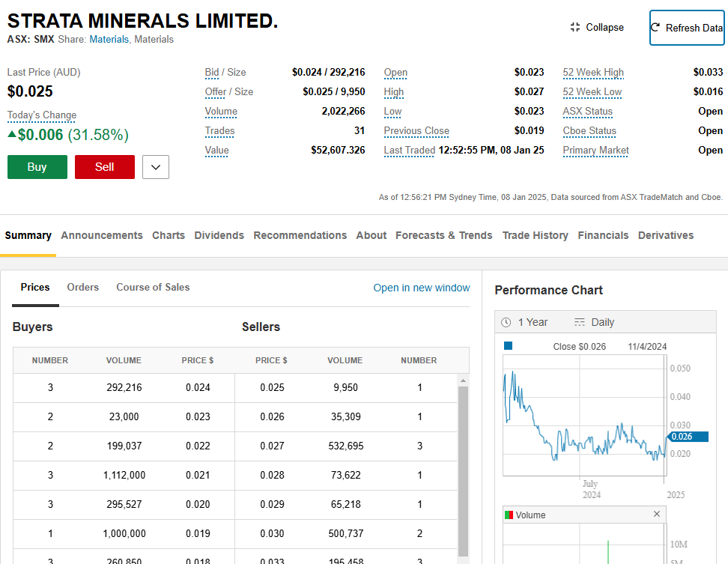Screen dimensions: 728x564
Task: Click buyer volume 23,000 cell
Action: click(124, 417)
